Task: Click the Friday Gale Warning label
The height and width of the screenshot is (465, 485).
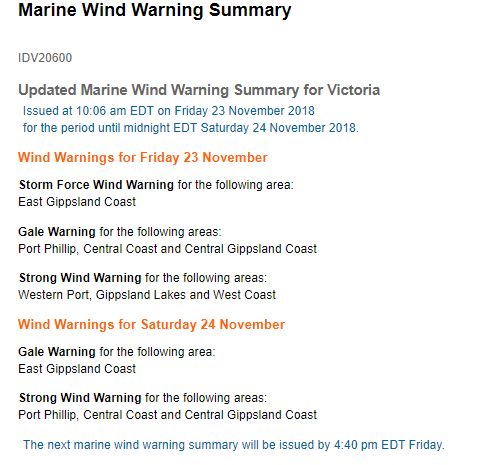Action: point(57,232)
